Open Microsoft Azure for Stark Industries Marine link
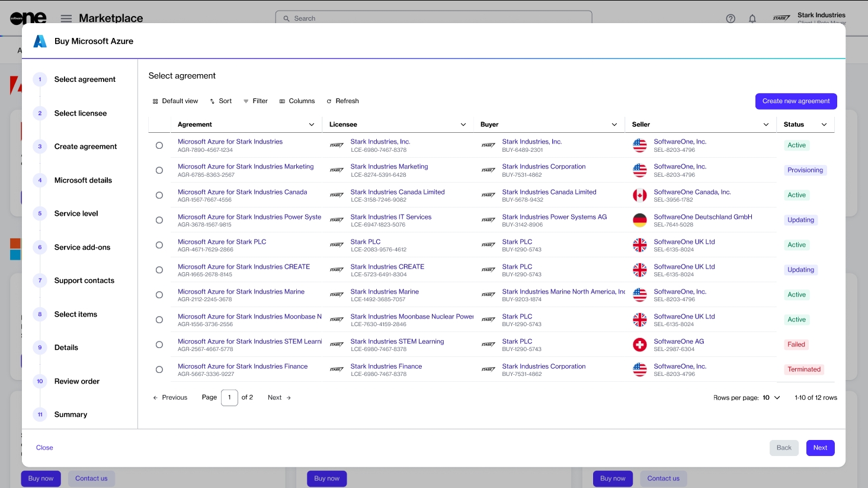The height and width of the screenshot is (488, 868). pos(241,292)
